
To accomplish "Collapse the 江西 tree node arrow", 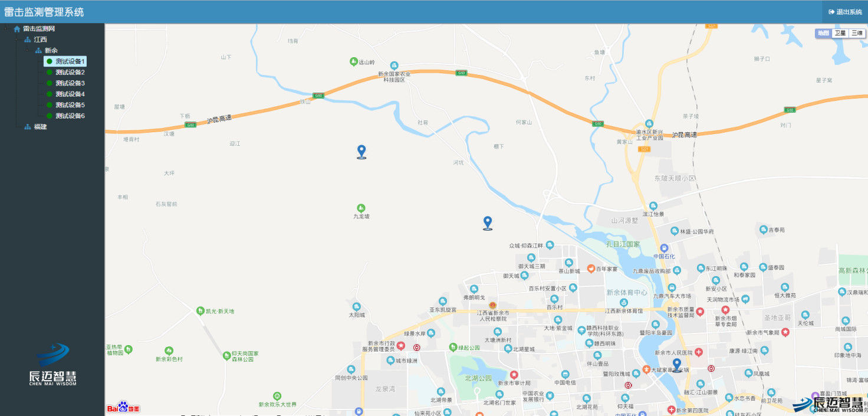I will [x=17, y=40].
